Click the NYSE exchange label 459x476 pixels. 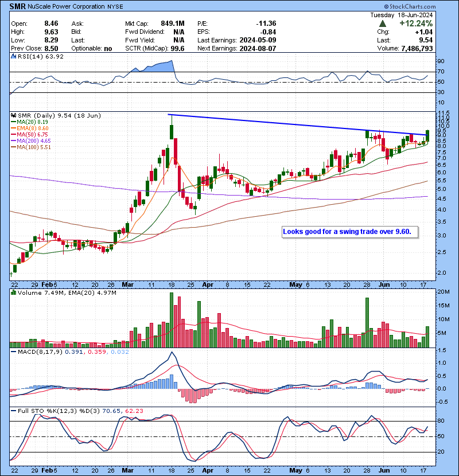115,7
